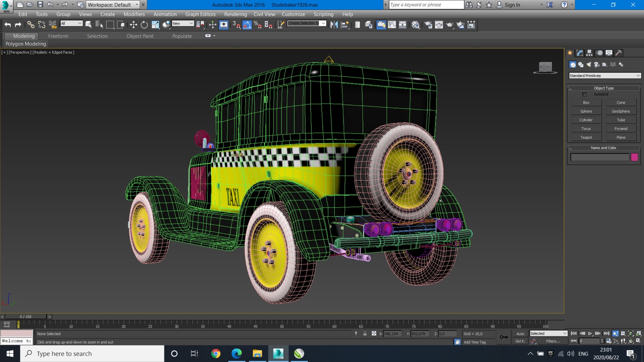Click the Filters... key button

pyautogui.click(x=553, y=341)
